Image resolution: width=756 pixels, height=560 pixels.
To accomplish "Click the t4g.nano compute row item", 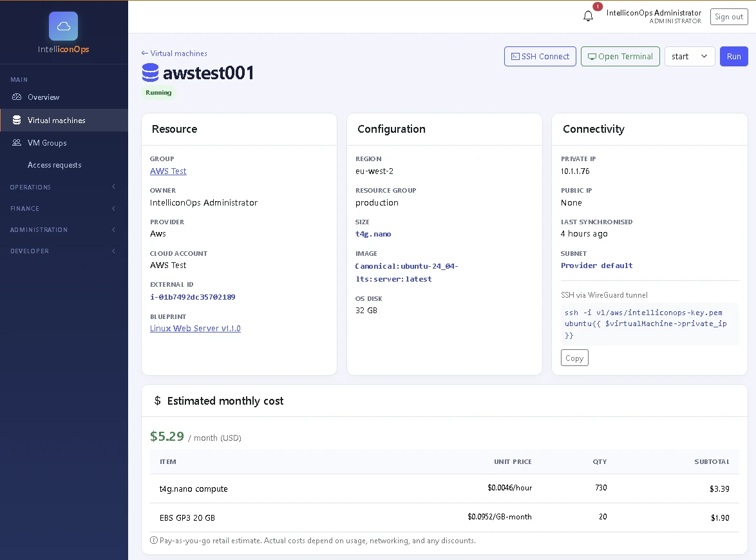I will 193,488.
